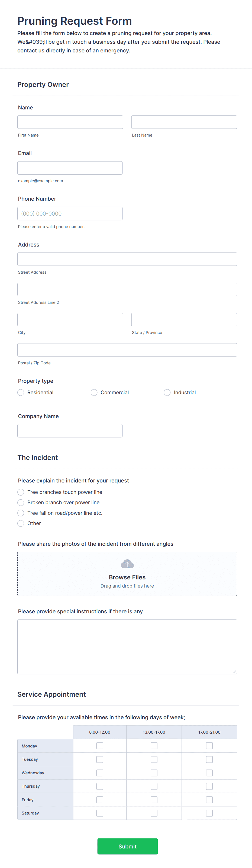The image size is (252, 868).
Task: Click Browse Files to upload photos
Action: click(x=127, y=577)
